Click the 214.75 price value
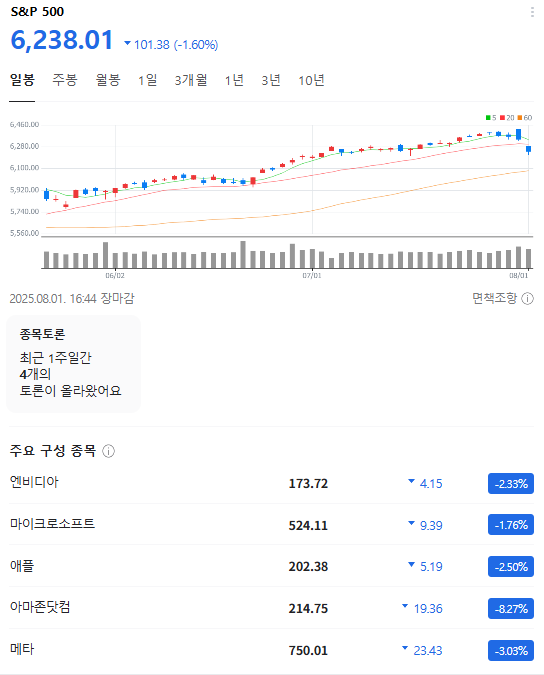The height and width of the screenshot is (675, 544). click(x=308, y=609)
